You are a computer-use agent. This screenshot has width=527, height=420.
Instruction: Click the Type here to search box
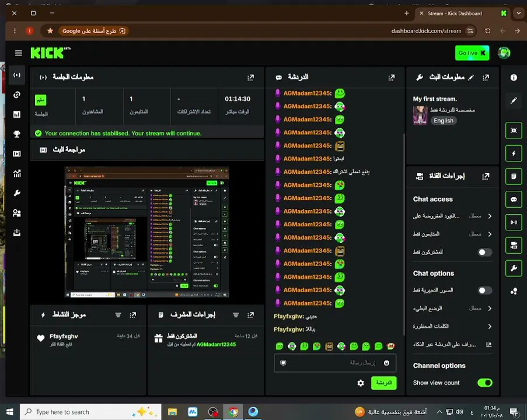[90, 412]
